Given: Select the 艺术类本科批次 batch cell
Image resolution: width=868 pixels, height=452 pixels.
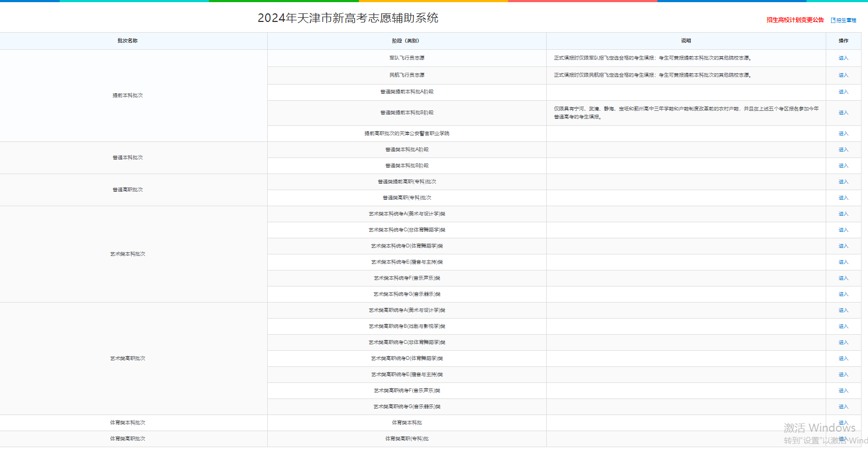Looking at the screenshot, I should click(127, 254).
